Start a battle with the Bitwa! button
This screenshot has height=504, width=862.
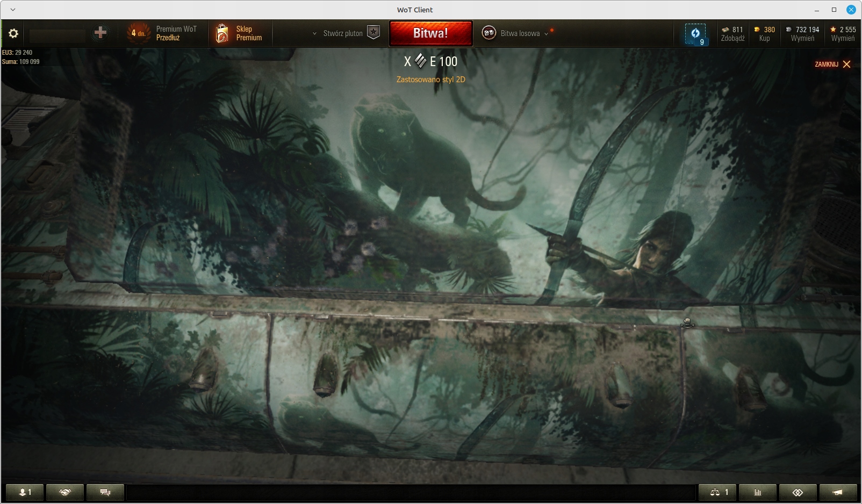pos(430,33)
